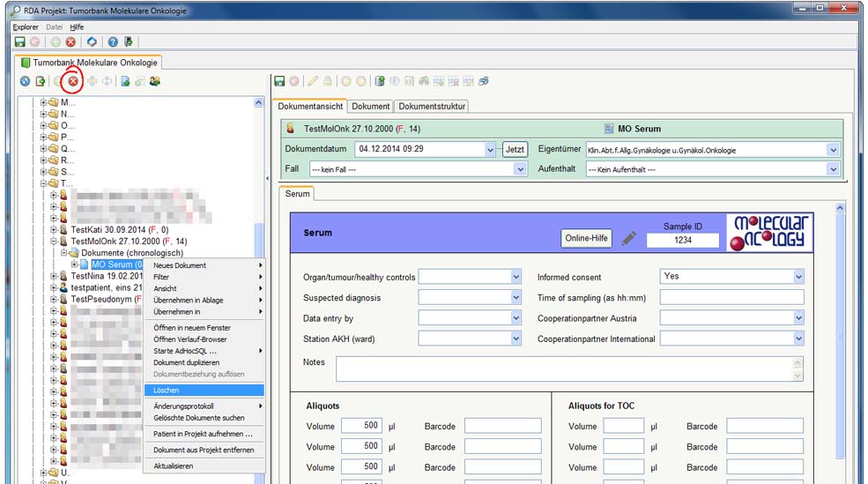Click the save icon in the document toolbar
Screen dimensions: 868x484
coord(279,81)
